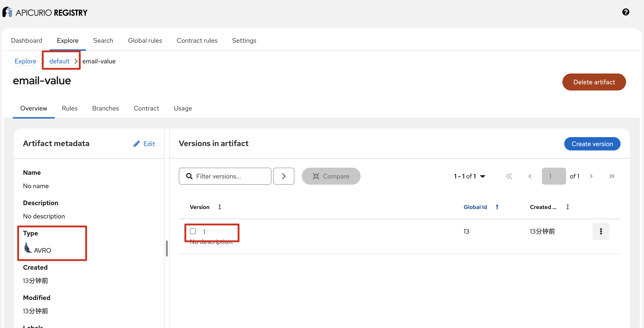Click the No name value
The width and height of the screenshot is (644, 328).
[36, 186]
